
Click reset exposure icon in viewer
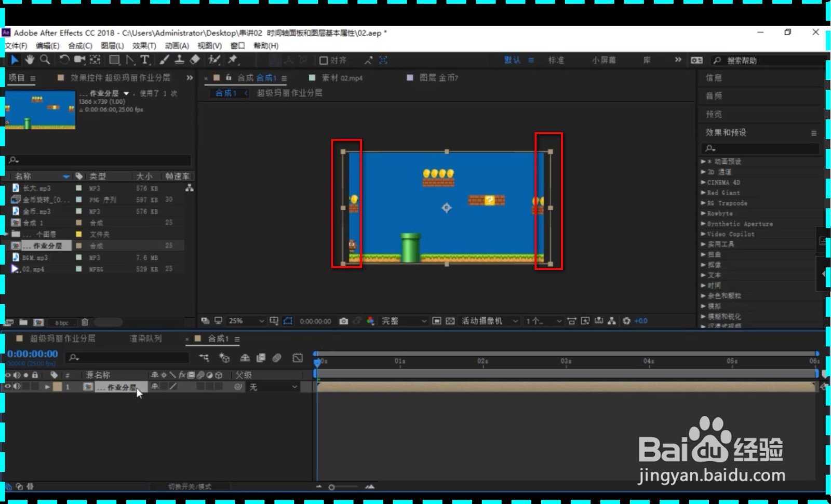pyautogui.click(x=626, y=321)
